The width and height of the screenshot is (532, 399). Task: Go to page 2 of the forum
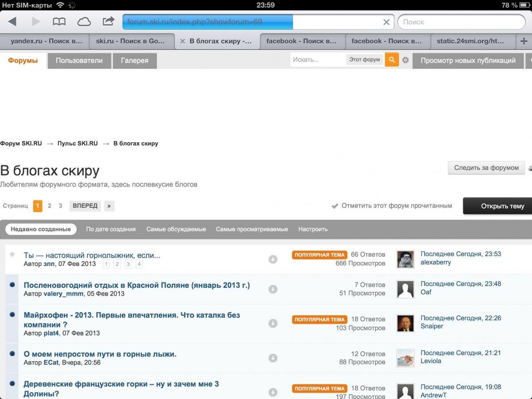[x=49, y=206]
